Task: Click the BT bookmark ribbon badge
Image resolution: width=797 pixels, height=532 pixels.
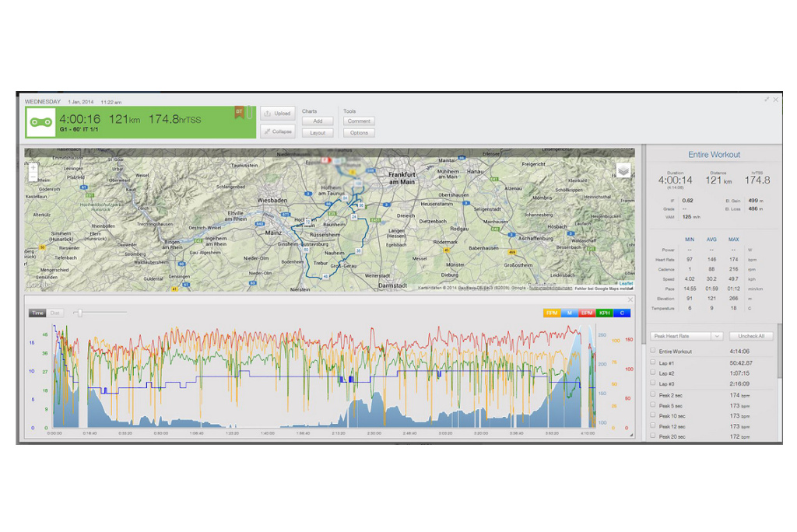Action: [x=239, y=112]
